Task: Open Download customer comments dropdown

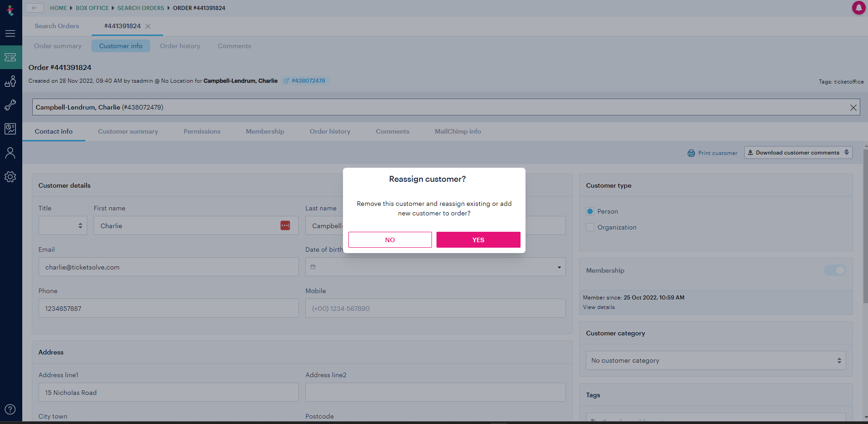Action: coord(798,153)
